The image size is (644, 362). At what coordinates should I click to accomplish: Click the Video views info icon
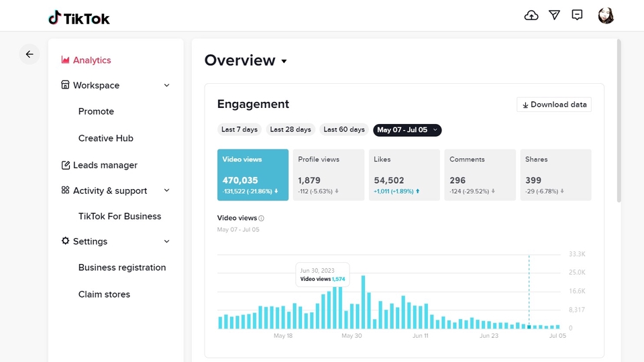[x=261, y=219]
